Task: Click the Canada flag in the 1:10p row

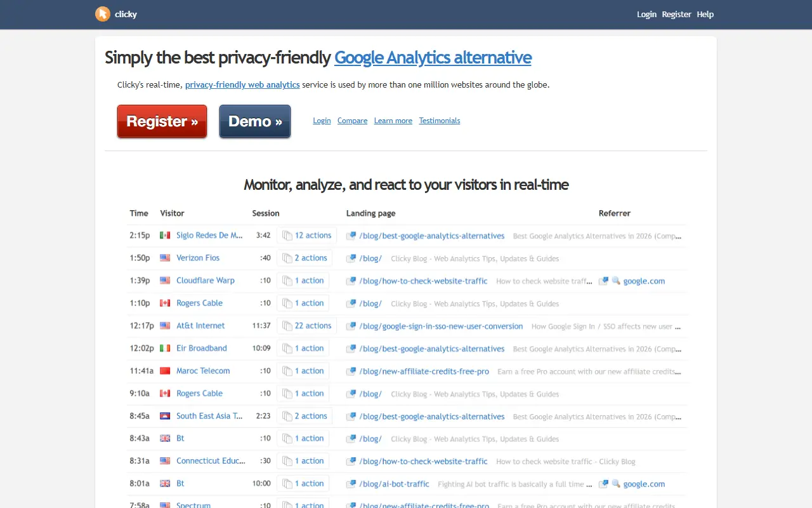Action: (165, 303)
